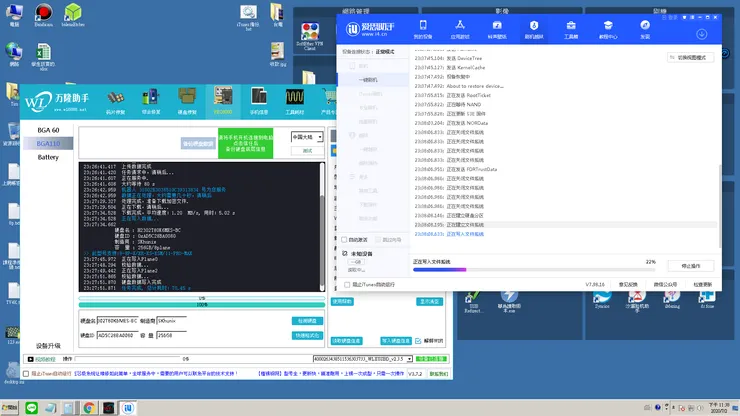Click the video tutorial play icon in WL
This screenshot has height=416, width=740.
(31, 359)
